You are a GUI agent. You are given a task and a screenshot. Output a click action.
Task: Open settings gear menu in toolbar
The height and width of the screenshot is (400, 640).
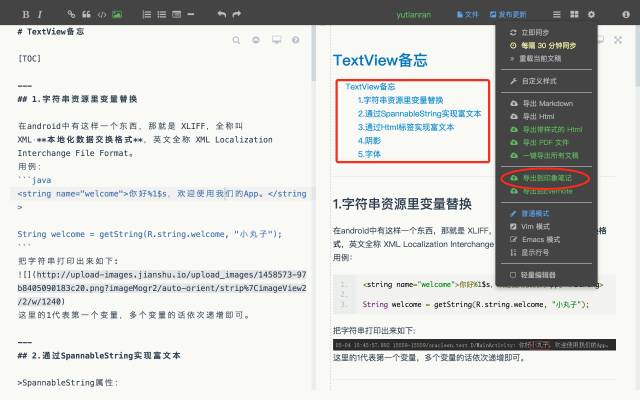pos(591,15)
